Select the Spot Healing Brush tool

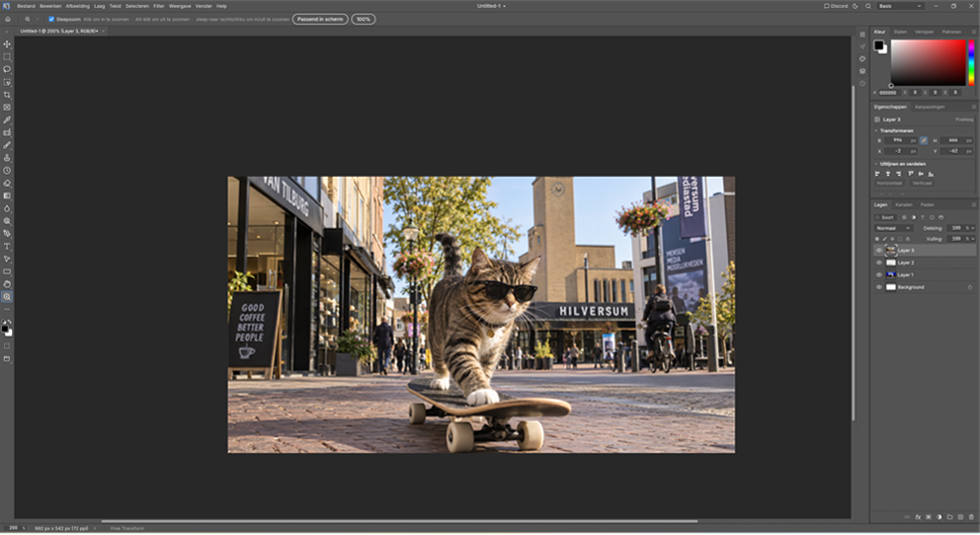point(7,132)
